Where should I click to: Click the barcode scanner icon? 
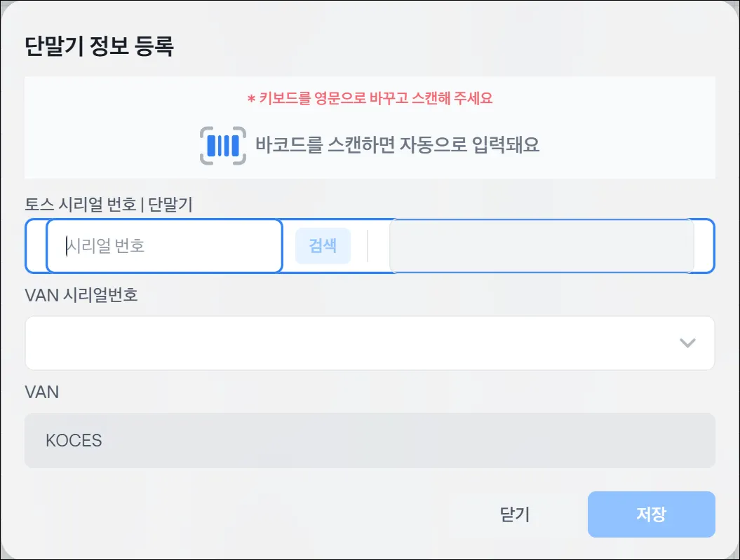223,146
